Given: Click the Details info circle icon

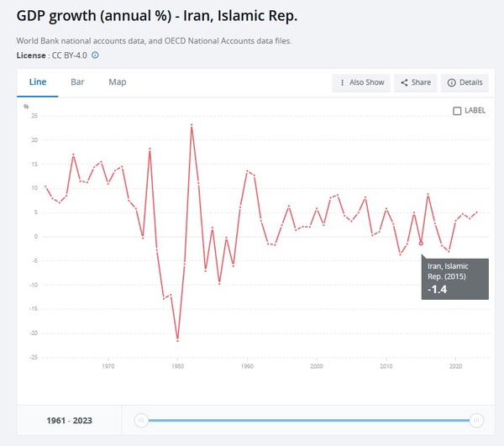Looking at the screenshot, I should 451,82.
